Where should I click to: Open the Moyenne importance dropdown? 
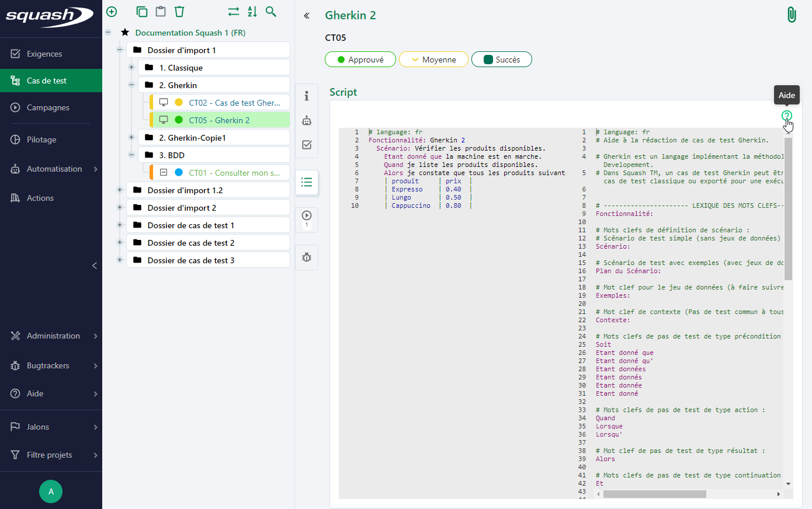pyautogui.click(x=433, y=60)
